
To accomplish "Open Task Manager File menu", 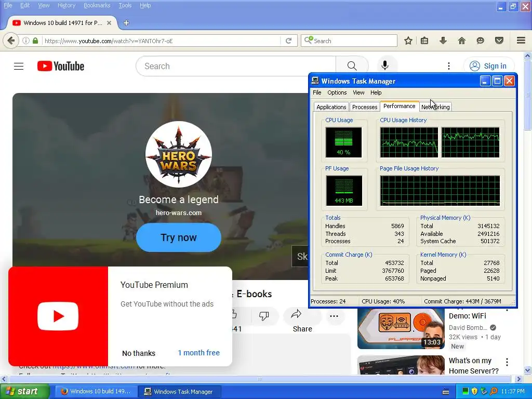I will pyautogui.click(x=317, y=92).
